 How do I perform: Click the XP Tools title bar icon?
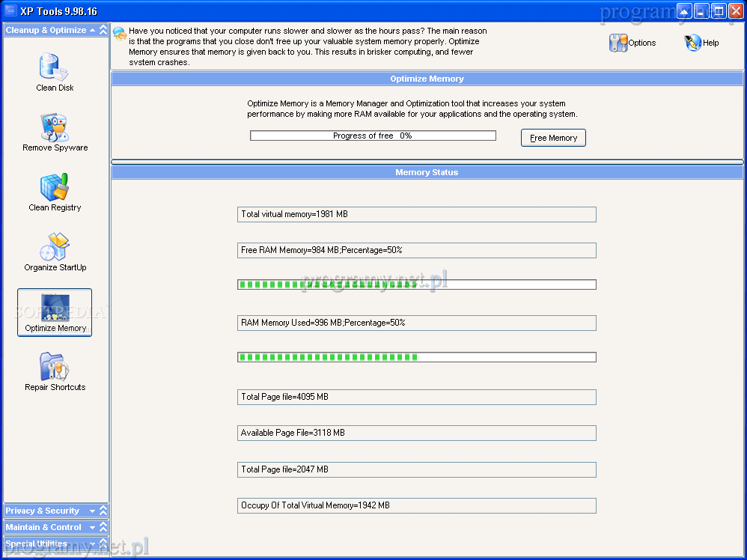click(x=10, y=11)
